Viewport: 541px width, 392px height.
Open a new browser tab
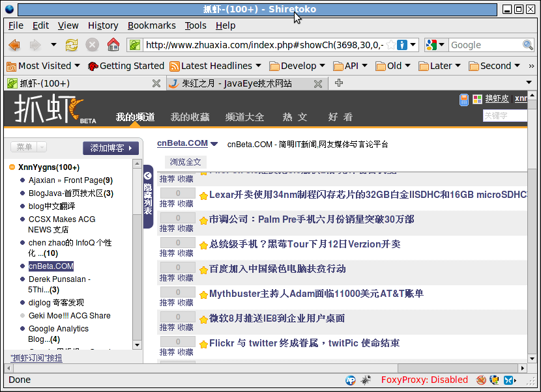339,83
